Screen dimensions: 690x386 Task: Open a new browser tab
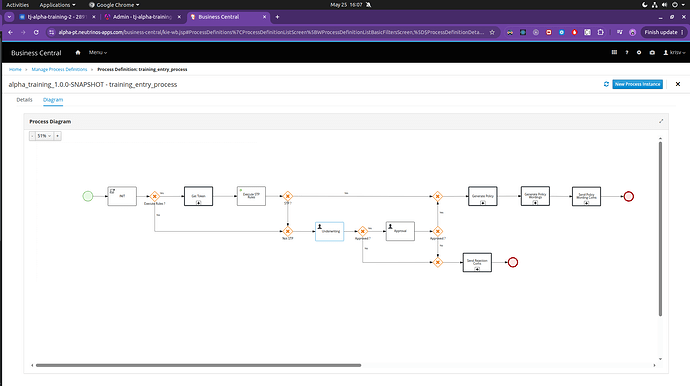(x=277, y=17)
